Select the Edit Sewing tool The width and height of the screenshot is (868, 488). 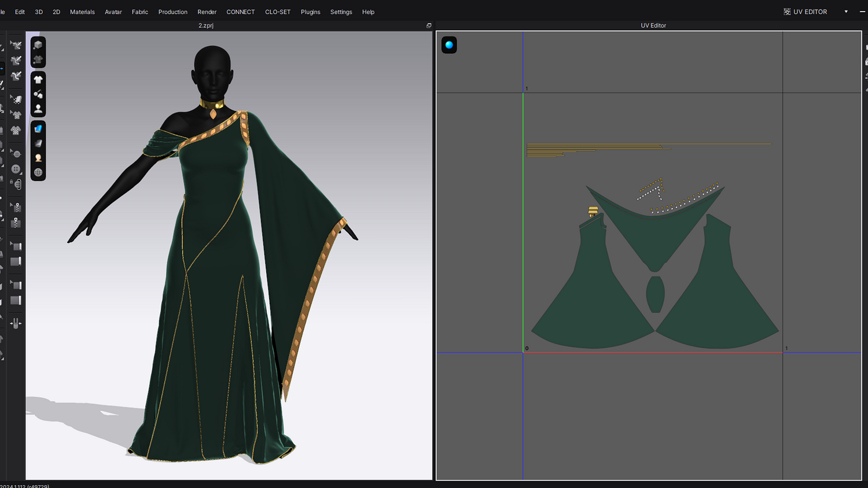[16, 45]
